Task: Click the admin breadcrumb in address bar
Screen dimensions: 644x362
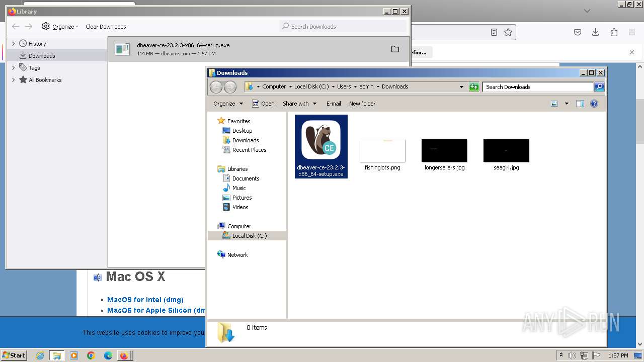Action: coord(366,86)
